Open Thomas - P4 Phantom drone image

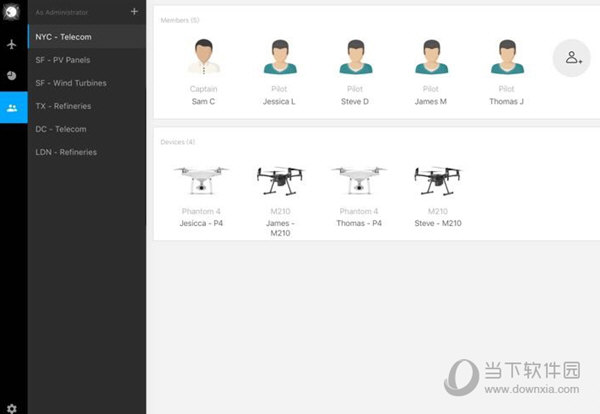[x=359, y=180]
